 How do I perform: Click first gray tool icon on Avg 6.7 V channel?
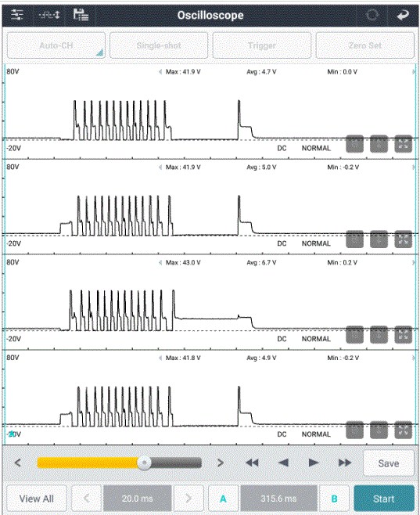(355, 334)
